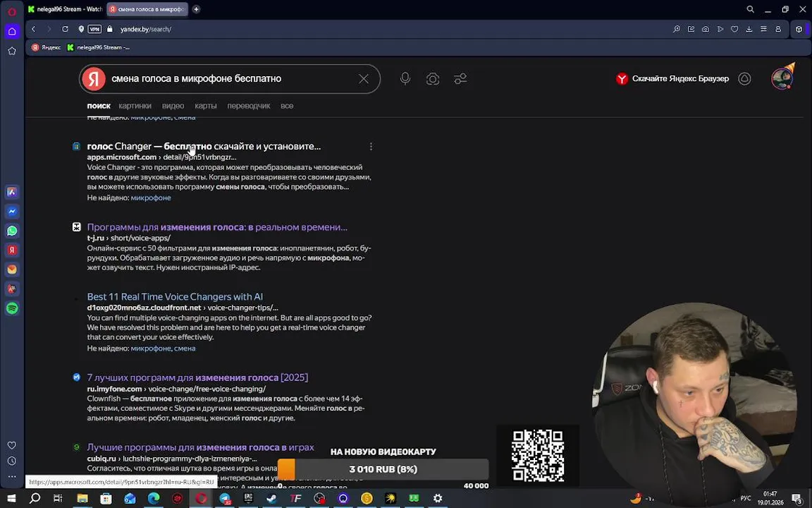
Task: Go back with the browser back arrow
Action: click(34, 29)
